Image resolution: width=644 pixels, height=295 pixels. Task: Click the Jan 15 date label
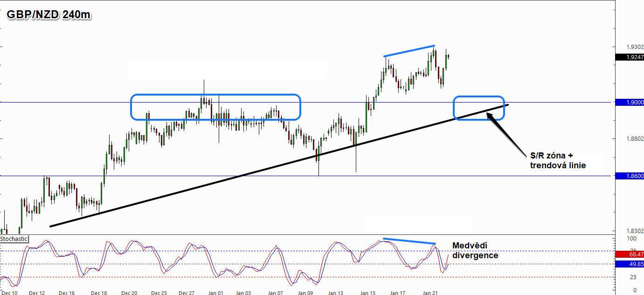point(367,293)
